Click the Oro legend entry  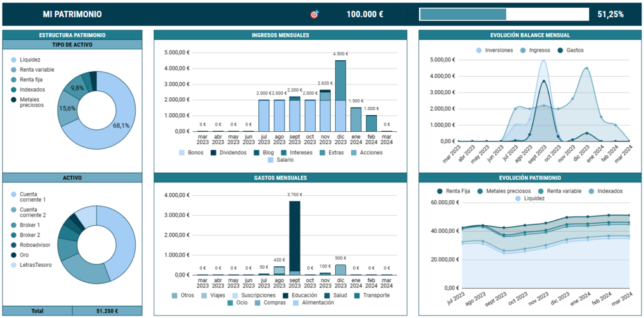tap(20, 255)
